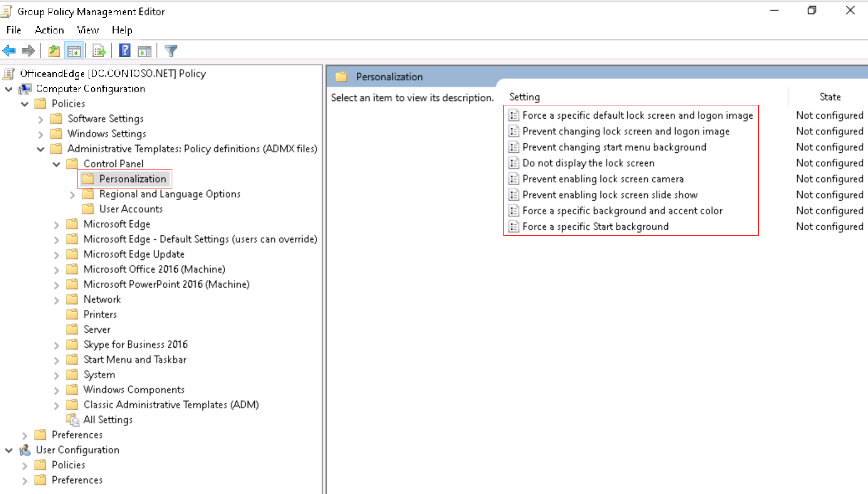The image size is (868, 494).
Task: Toggle the Show/Hide Action Pane icon
Action: (x=144, y=50)
